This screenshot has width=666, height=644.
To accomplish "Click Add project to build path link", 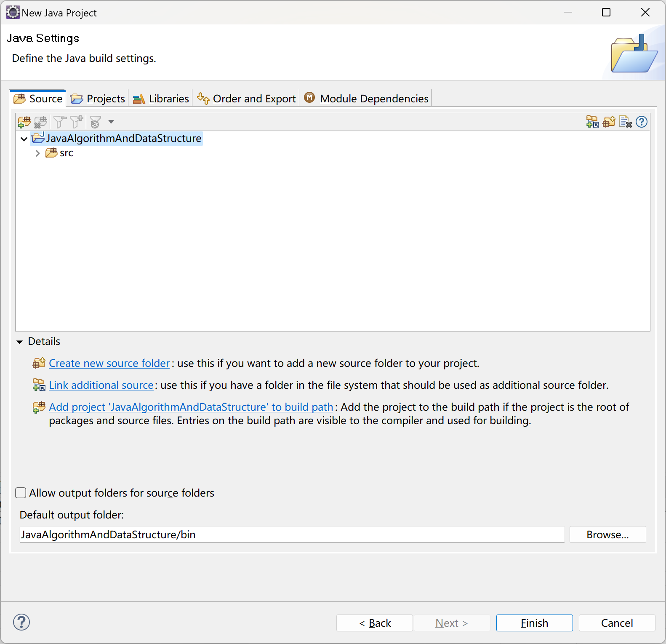I will click(x=191, y=407).
